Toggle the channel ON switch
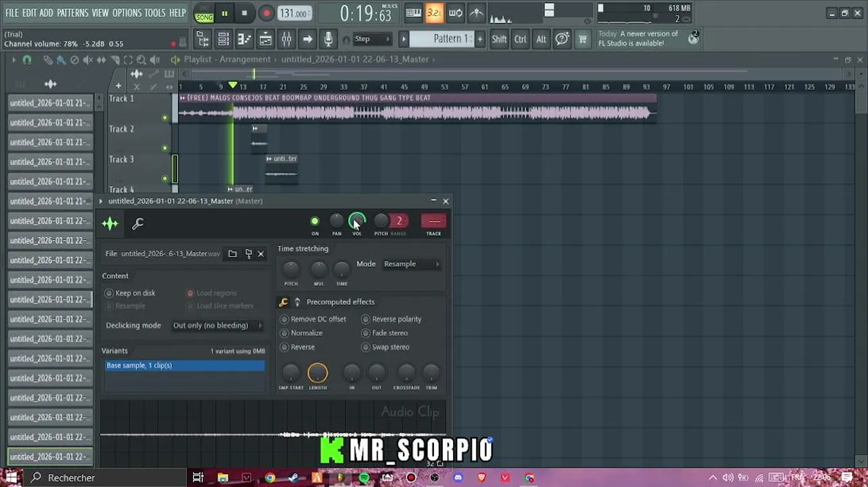This screenshot has height=487, width=868. 314,221
